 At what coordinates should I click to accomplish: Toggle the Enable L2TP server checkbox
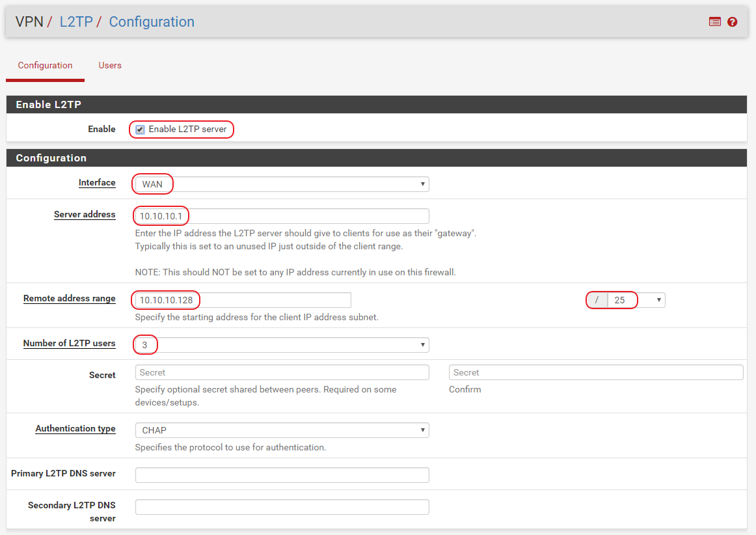coord(140,130)
